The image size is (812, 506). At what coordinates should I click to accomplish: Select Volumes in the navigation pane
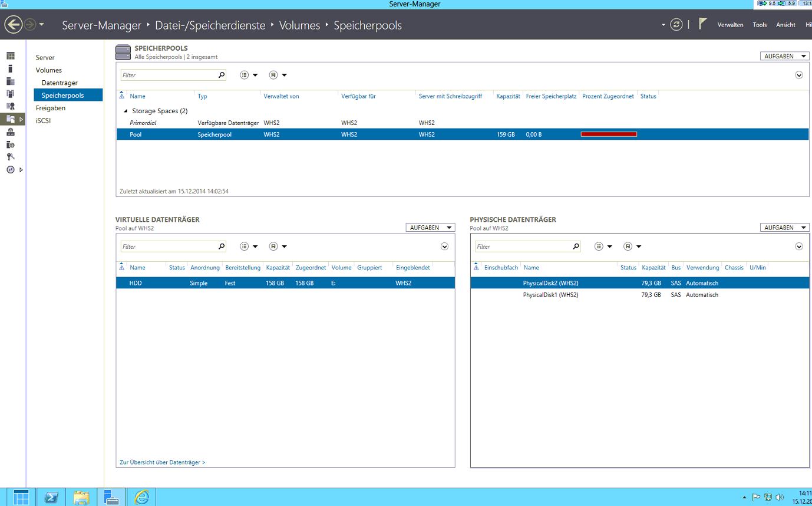click(x=48, y=70)
